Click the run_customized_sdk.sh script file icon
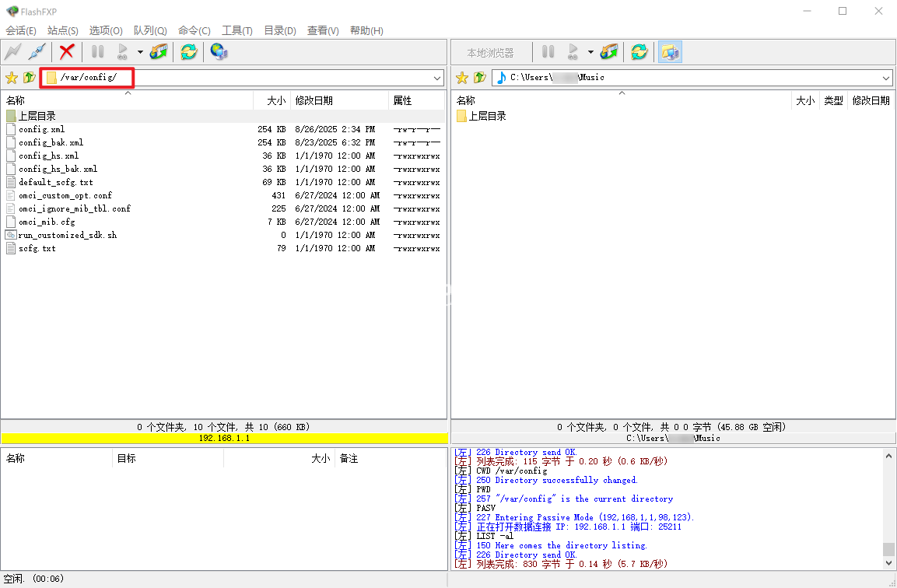 pos(11,235)
